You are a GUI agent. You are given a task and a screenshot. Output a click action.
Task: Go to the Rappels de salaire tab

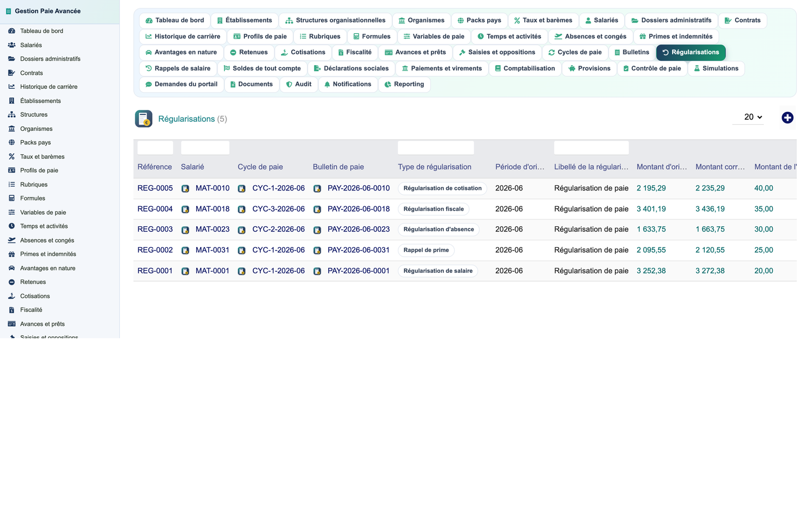click(x=178, y=68)
